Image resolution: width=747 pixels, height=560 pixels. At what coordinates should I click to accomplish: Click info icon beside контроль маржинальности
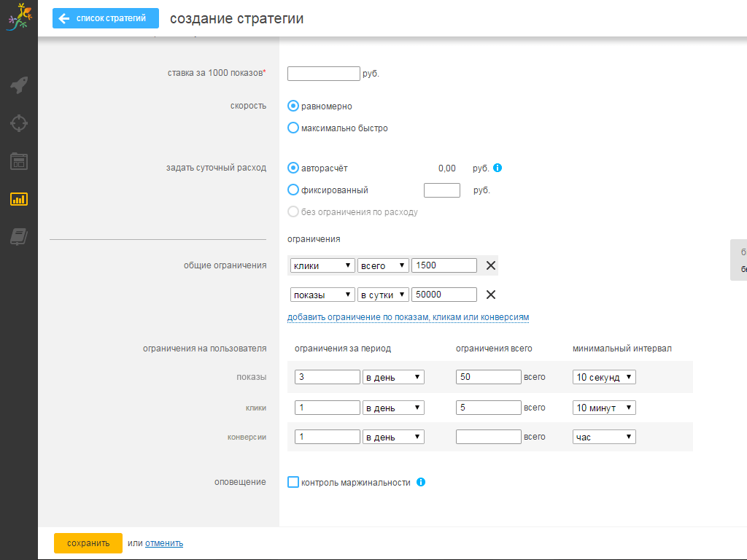tap(421, 482)
